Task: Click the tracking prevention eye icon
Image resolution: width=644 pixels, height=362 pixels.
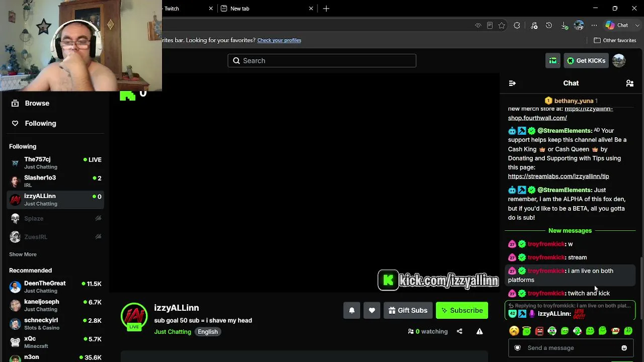Action: point(478,26)
